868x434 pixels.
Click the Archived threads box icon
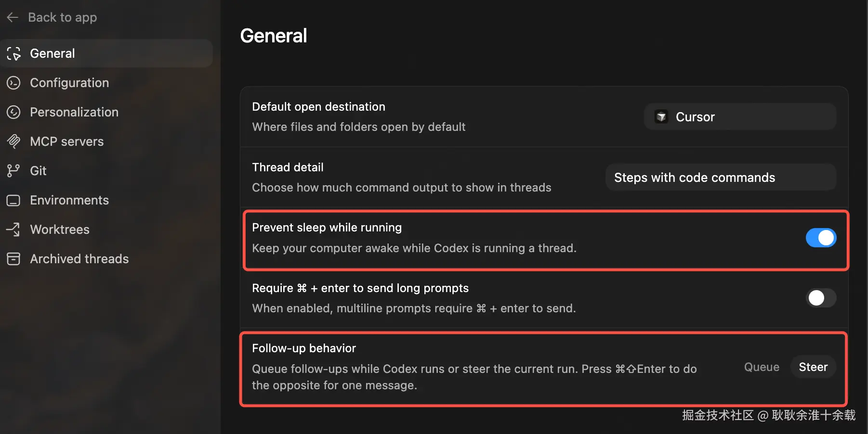coord(13,259)
